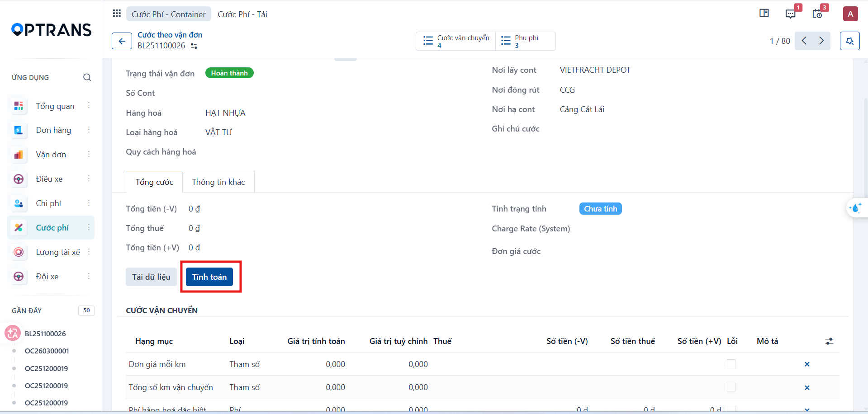Follow the Cước theo vận đơn breadcrumb link
868x414 pixels.
pos(170,35)
